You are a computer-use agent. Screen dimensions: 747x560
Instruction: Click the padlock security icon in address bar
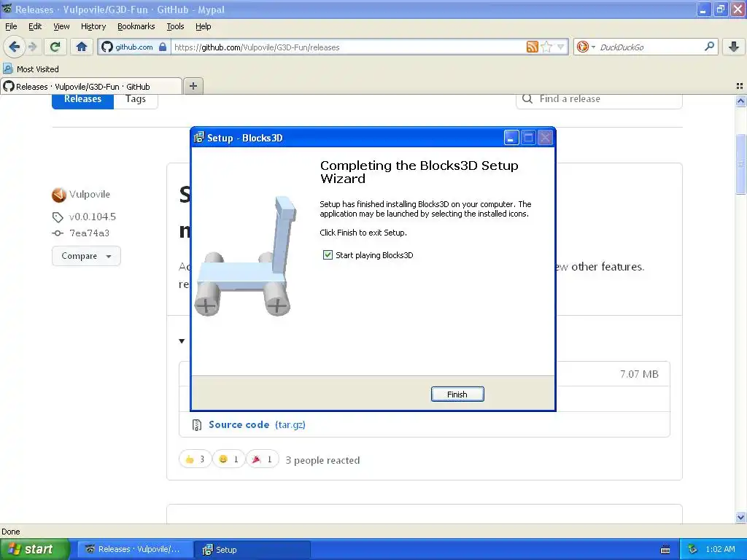pyautogui.click(x=163, y=47)
